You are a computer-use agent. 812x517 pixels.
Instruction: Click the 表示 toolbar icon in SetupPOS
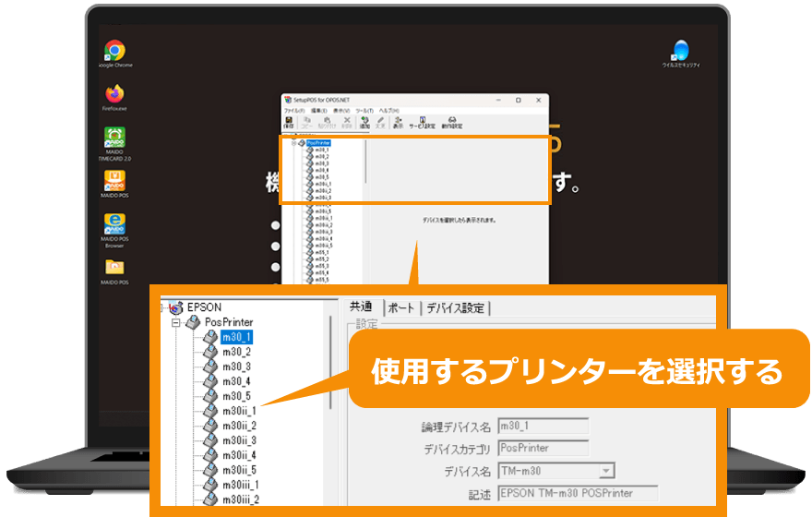pyautogui.click(x=398, y=123)
